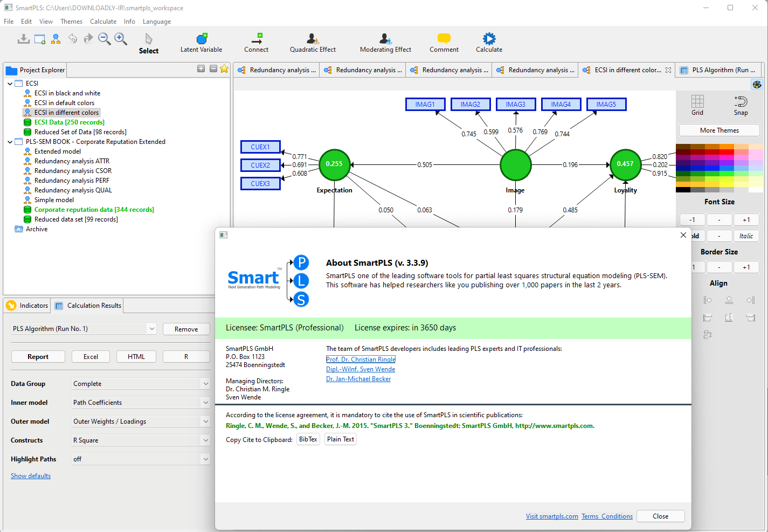Viewport: 768px width, 532px height.
Task: Click the Visit smartpls.com link
Action: tap(552, 516)
